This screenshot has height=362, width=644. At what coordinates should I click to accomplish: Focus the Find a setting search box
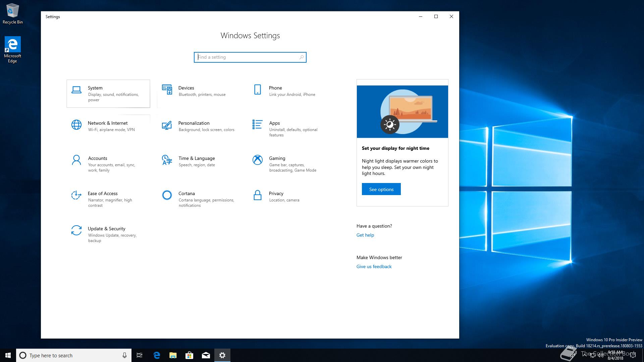pyautogui.click(x=250, y=57)
